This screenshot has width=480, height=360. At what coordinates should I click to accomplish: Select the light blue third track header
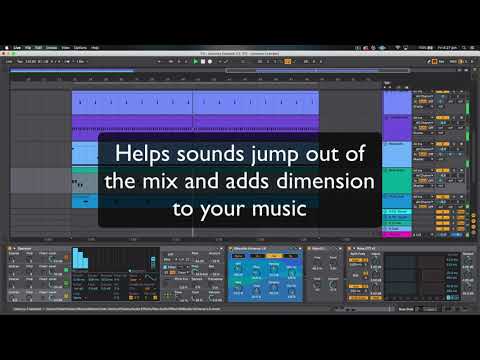pyautogui.click(x=398, y=154)
